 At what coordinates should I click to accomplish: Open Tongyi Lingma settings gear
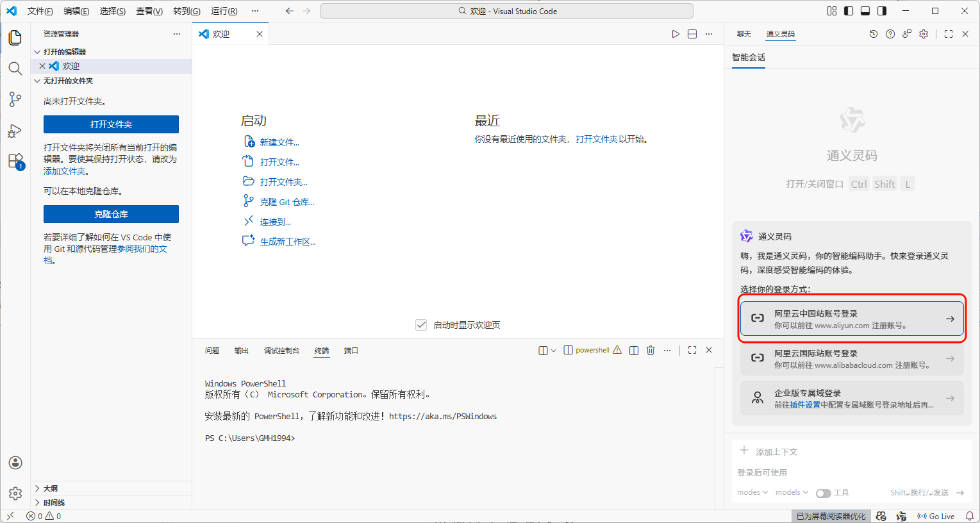click(924, 34)
